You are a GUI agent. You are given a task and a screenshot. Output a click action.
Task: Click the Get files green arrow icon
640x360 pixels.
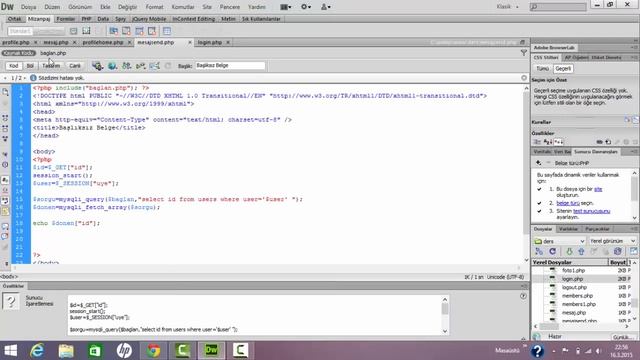(x=569, y=251)
